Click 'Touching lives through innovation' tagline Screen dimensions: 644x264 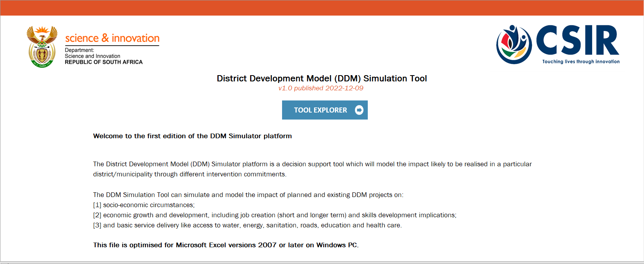click(581, 62)
